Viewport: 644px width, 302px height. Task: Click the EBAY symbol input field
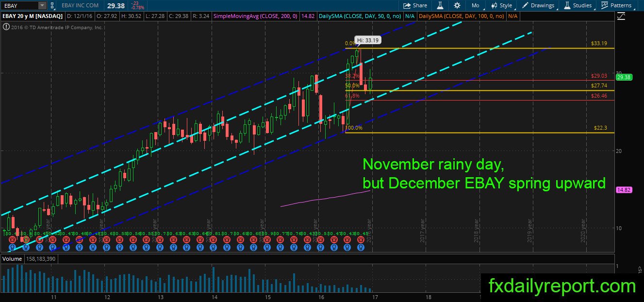19,5
